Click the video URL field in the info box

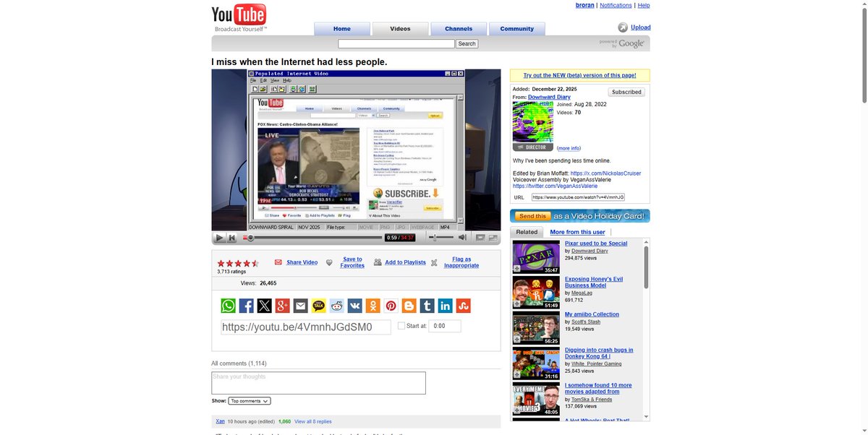[578, 197]
